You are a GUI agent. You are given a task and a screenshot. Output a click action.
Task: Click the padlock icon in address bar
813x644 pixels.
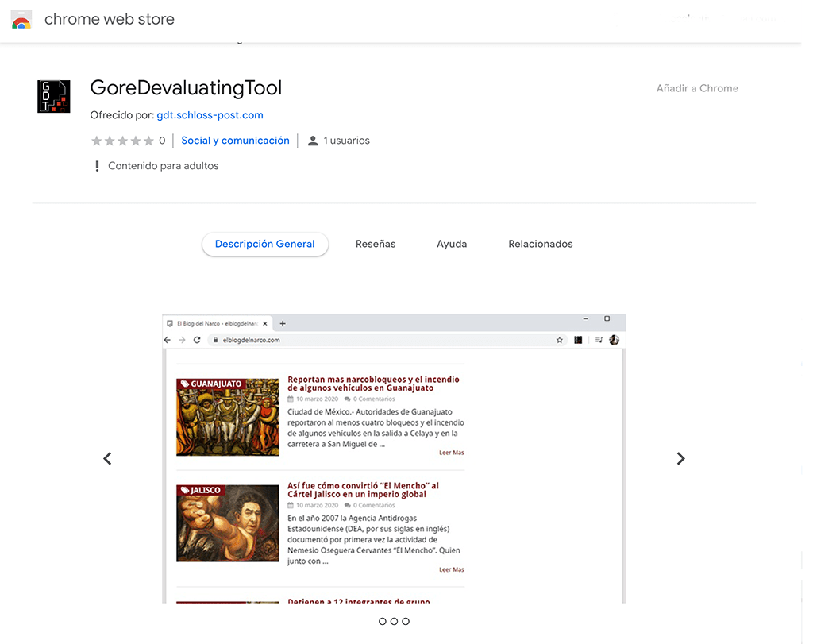216,340
